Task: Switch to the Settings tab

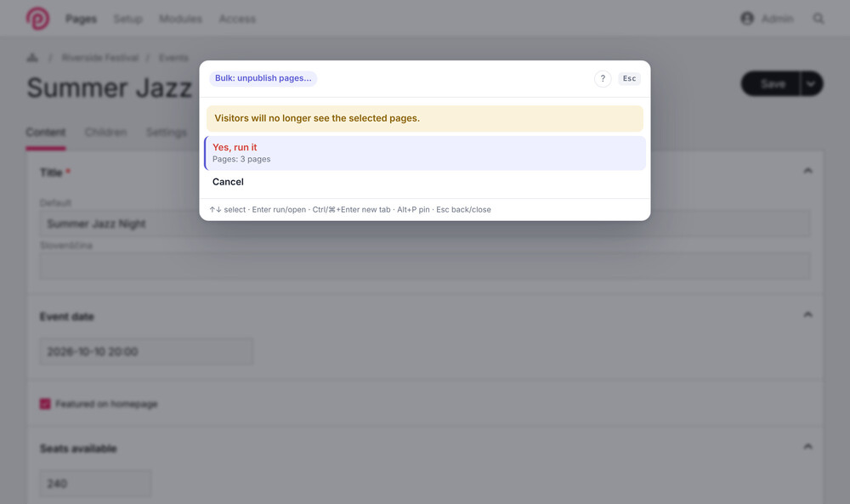Action: [167, 133]
